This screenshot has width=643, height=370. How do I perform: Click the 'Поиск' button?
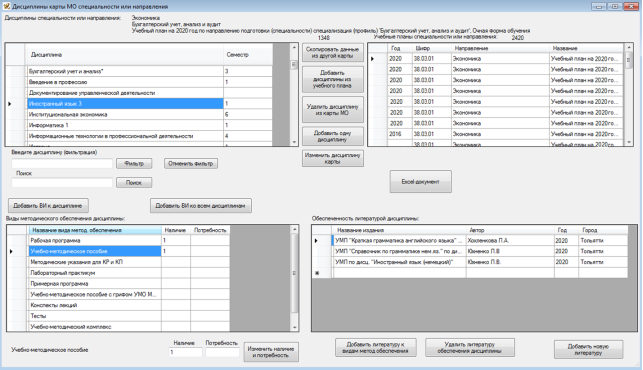click(134, 183)
